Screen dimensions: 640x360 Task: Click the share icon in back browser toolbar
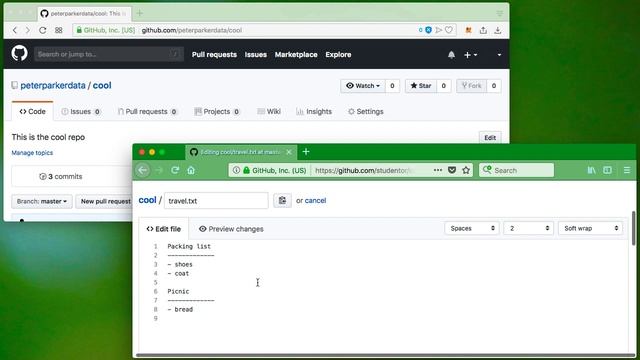tap(483, 30)
